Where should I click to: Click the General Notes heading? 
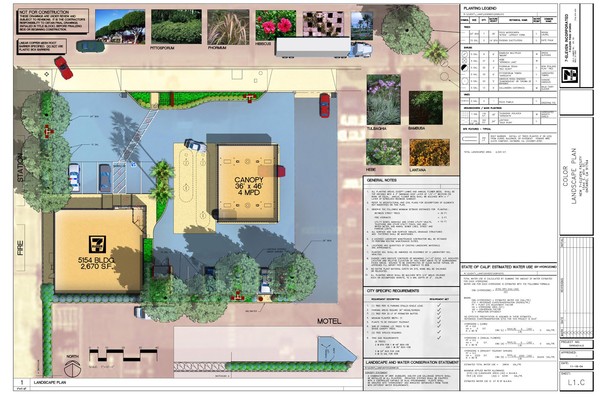click(381, 180)
